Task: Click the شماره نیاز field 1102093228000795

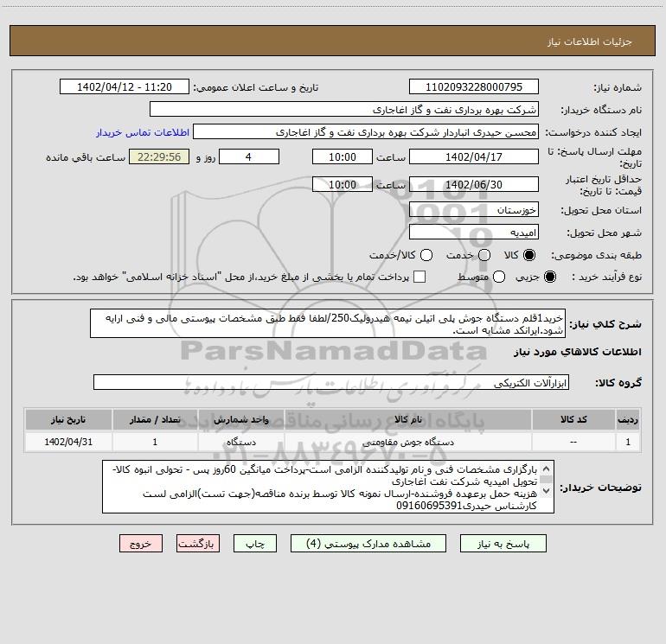Action: (474, 86)
